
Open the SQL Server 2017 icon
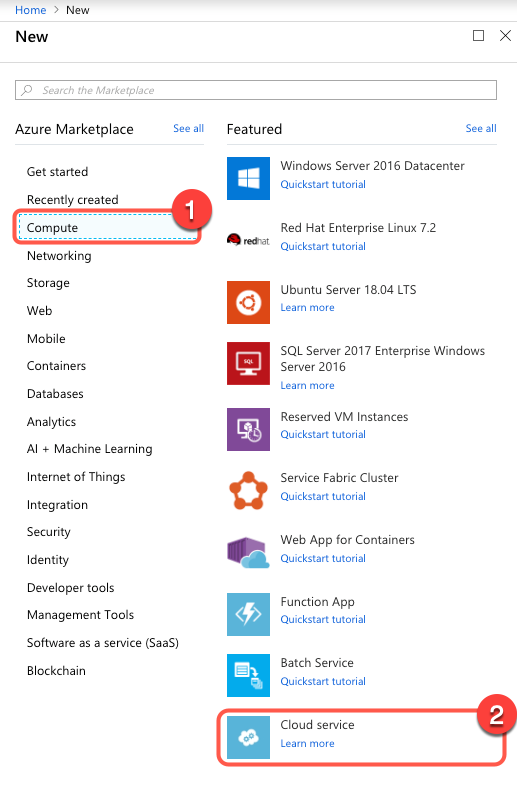tap(248, 363)
